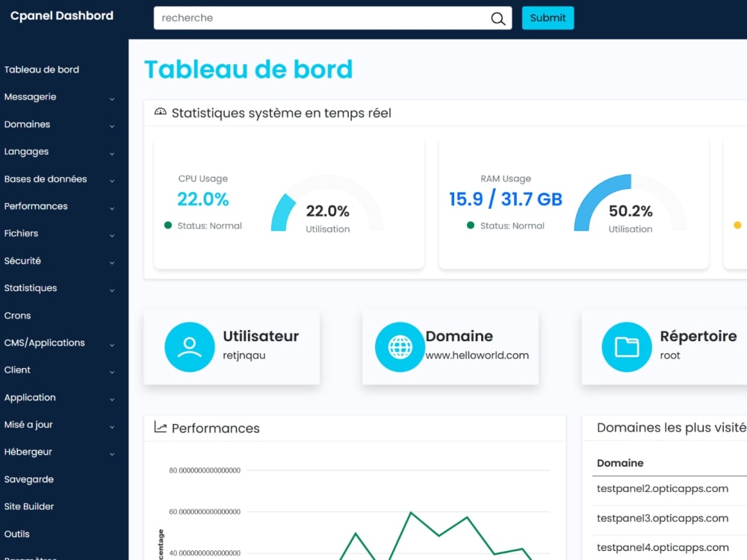Expand the Client menu chevron
This screenshot has width=747, height=560.
tap(112, 373)
